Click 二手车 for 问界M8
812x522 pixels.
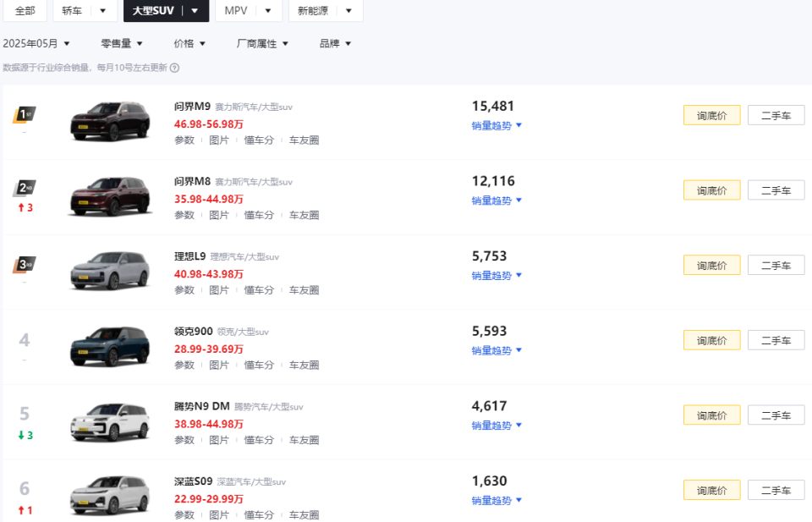point(776,190)
